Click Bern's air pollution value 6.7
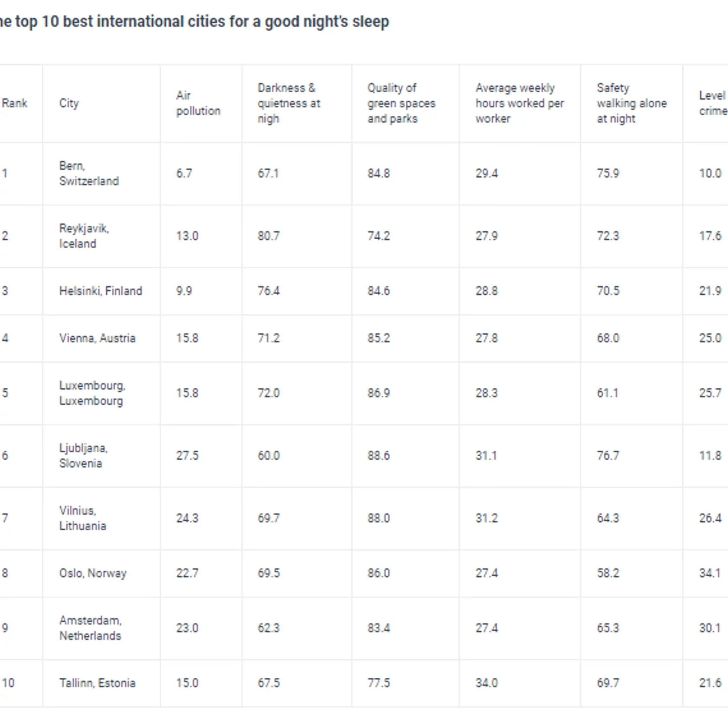The height and width of the screenshot is (728, 728). [x=184, y=173]
